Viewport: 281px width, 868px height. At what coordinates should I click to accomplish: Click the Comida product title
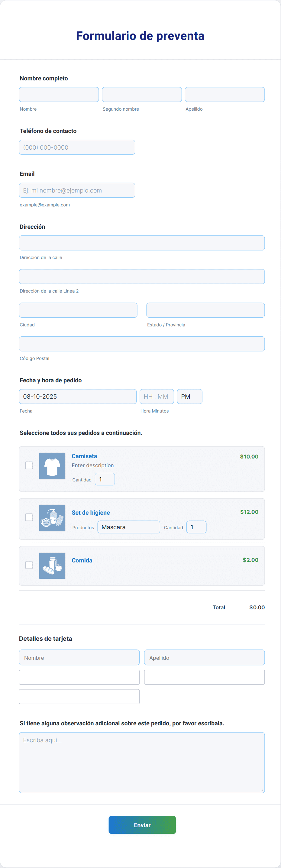click(82, 560)
